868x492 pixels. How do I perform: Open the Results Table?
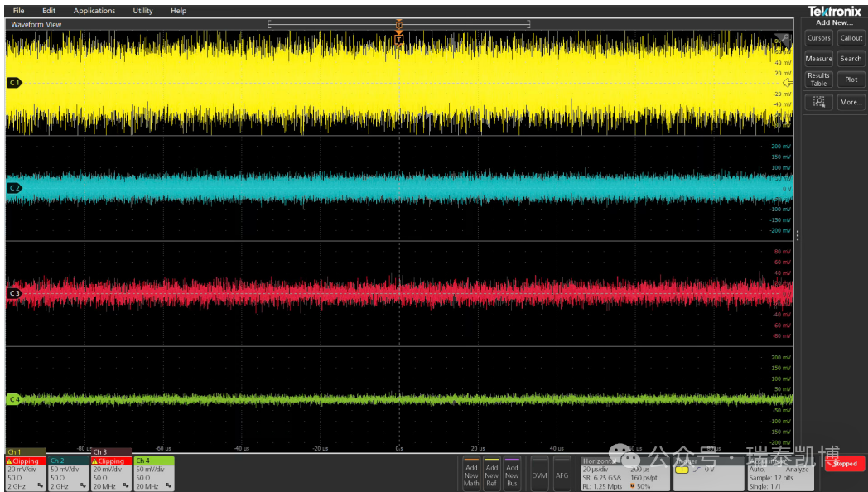click(x=818, y=80)
